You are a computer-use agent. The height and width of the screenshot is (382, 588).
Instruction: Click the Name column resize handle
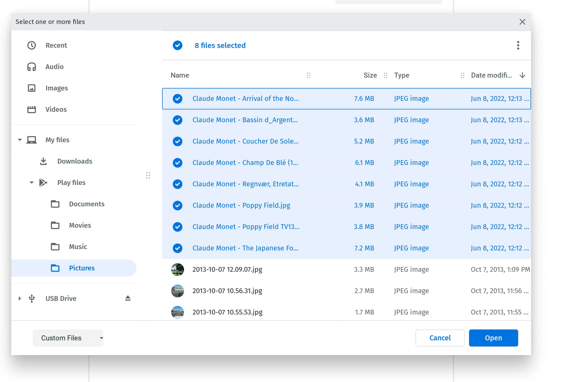pos(309,75)
